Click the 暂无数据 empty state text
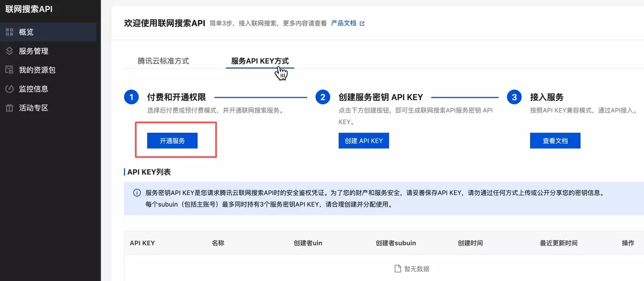The image size is (644, 281). pos(417,269)
